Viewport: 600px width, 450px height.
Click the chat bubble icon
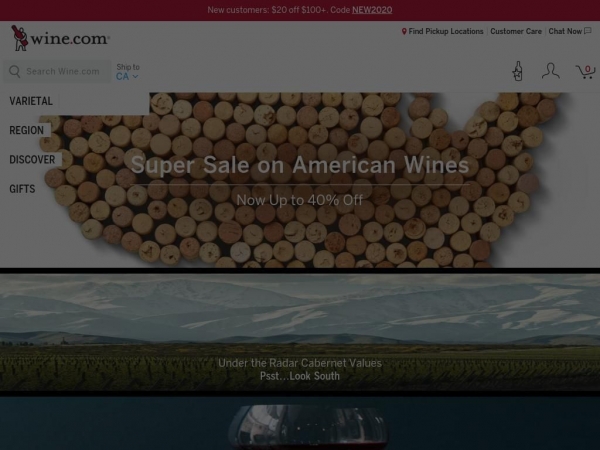[588, 31]
